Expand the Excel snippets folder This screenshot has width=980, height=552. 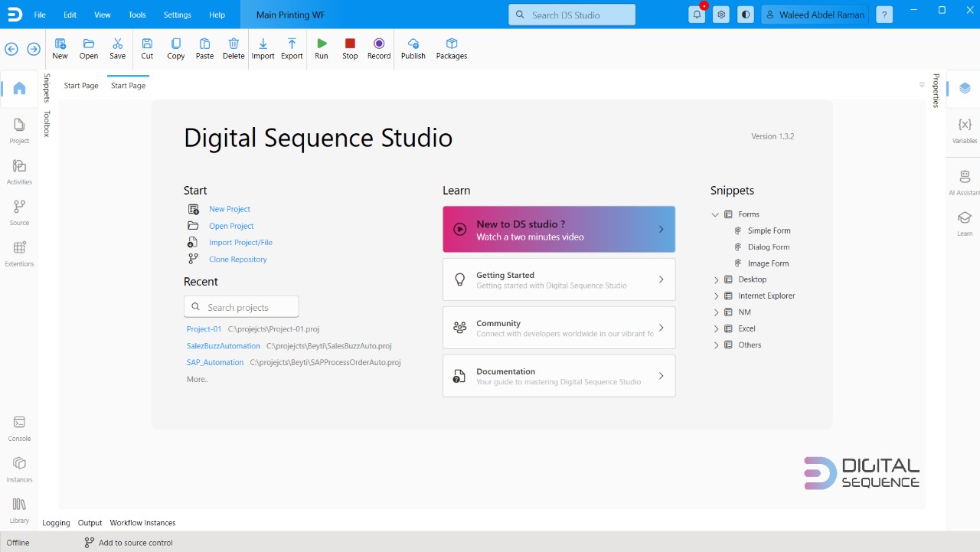coord(717,328)
